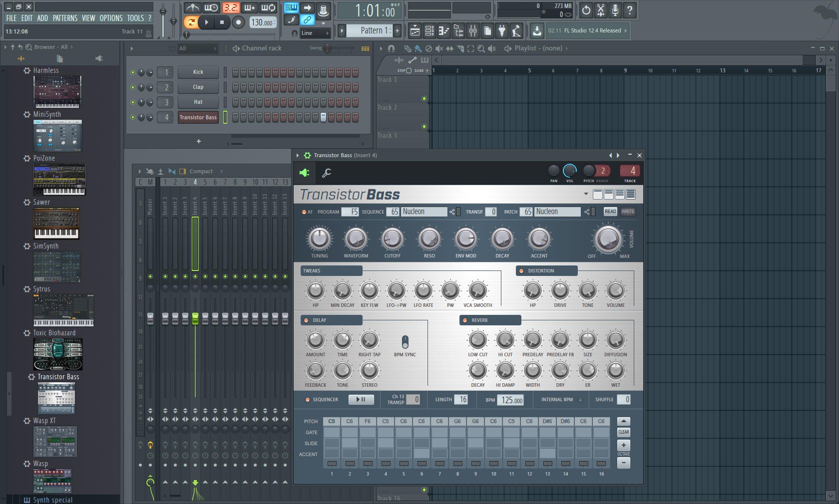Click the download content library icon

pyautogui.click(x=537, y=31)
